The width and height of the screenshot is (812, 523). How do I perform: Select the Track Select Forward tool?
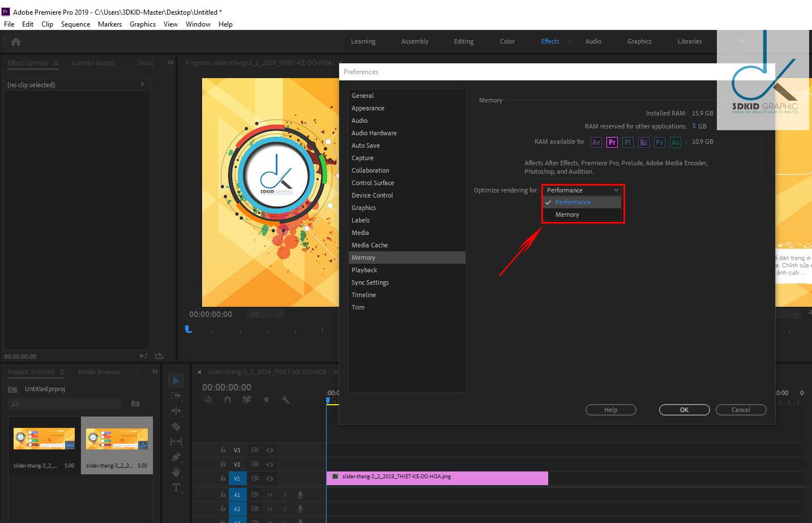click(x=176, y=396)
